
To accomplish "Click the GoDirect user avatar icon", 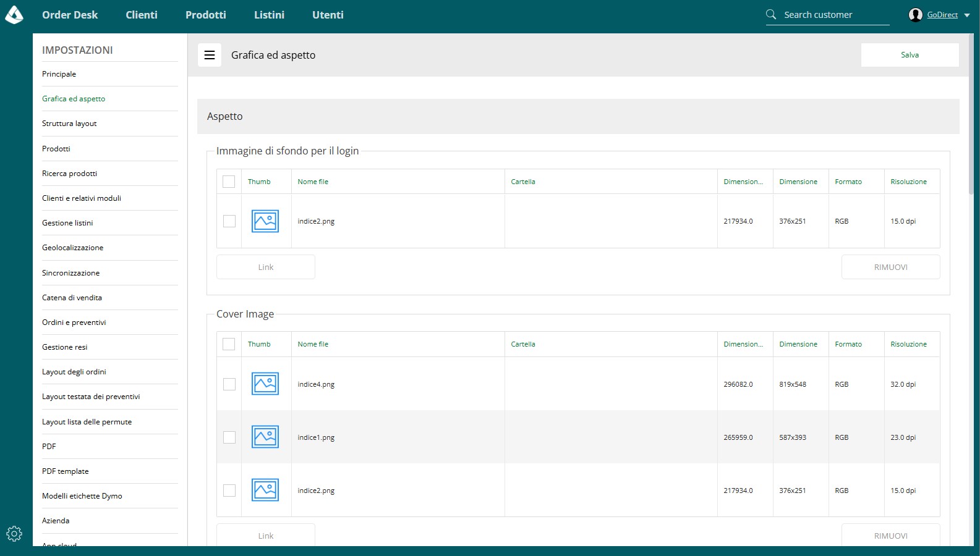I will pos(916,15).
